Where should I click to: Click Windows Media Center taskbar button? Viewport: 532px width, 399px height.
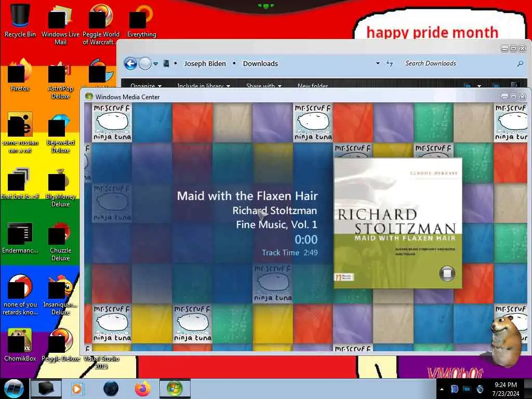click(x=175, y=389)
